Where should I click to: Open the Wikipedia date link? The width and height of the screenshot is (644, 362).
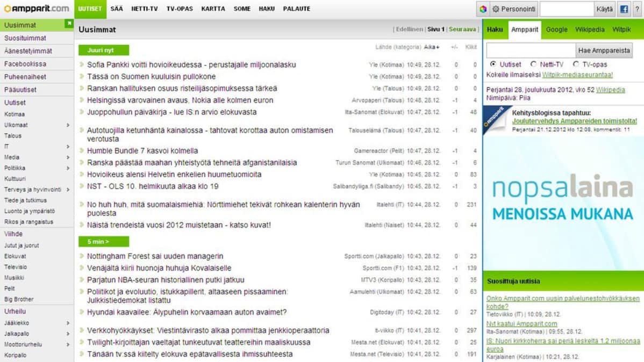[x=610, y=90]
